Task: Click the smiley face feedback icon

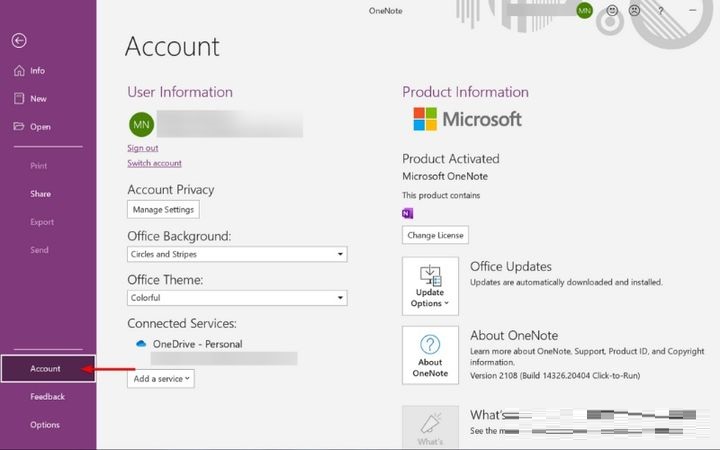Action: [x=612, y=10]
